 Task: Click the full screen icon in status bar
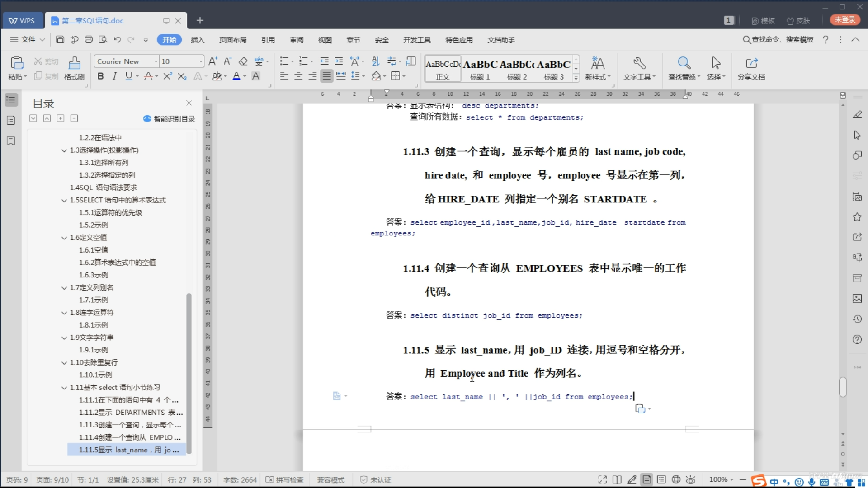(x=602, y=480)
